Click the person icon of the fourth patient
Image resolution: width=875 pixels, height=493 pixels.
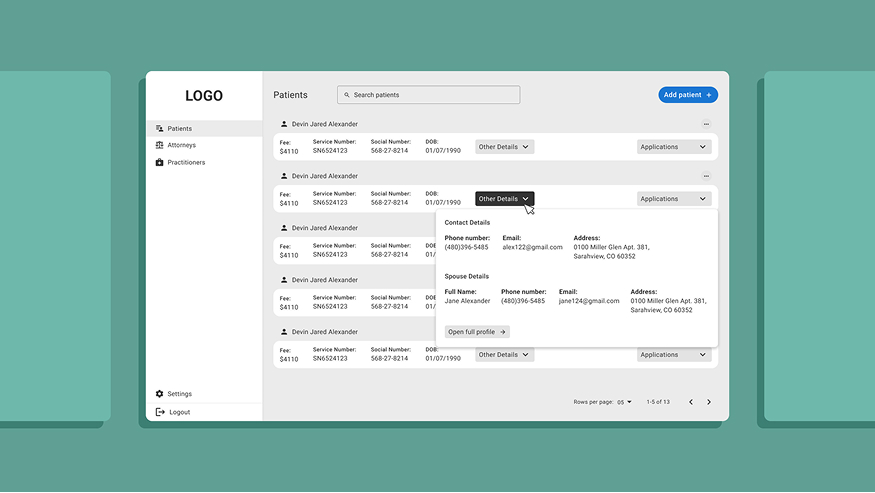click(284, 280)
